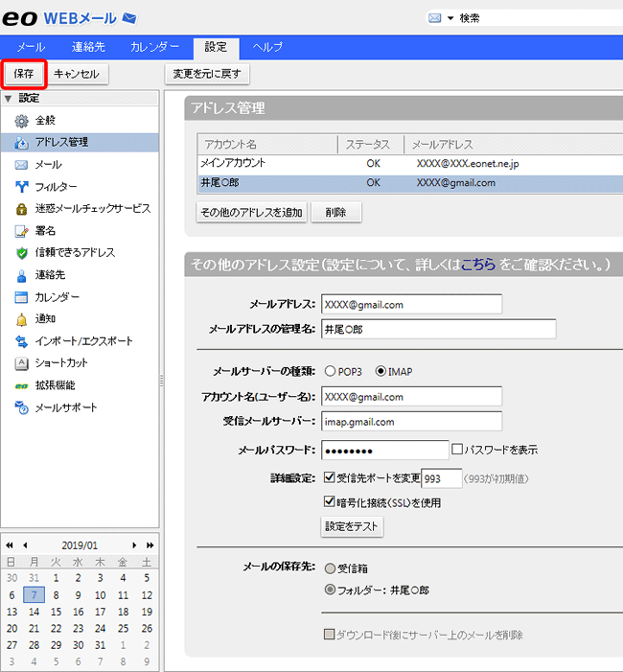Toggle ダウンロード後にサーバー上のメールを削除 checkbox

(x=329, y=634)
